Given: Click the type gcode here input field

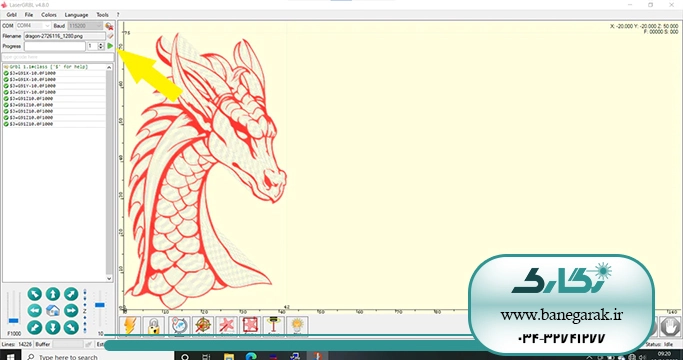Looking at the screenshot, I should click(58, 57).
